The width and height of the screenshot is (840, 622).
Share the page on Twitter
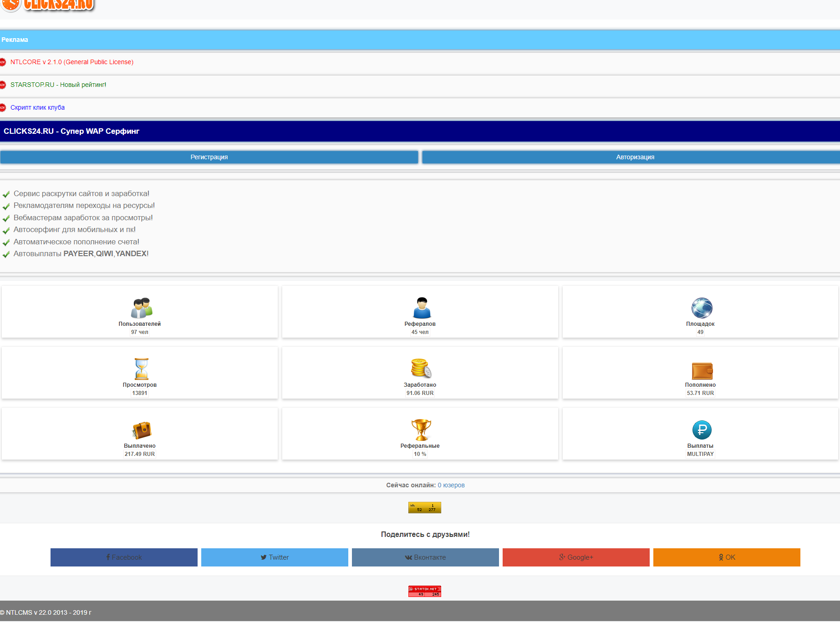pos(275,557)
